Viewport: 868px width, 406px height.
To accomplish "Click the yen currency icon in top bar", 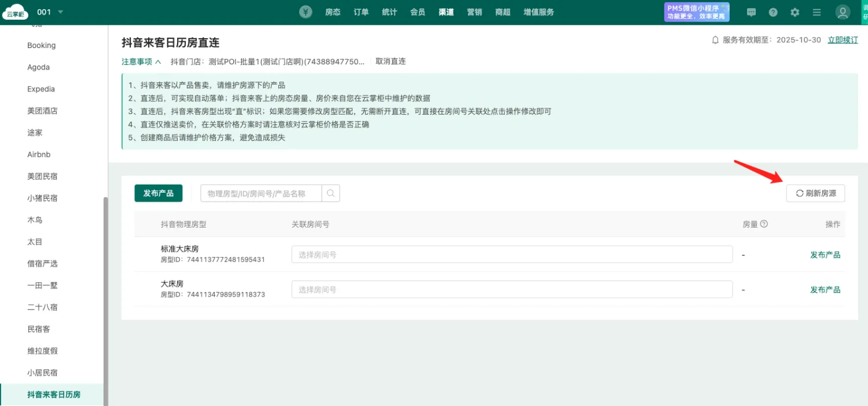I will coord(306,12).
